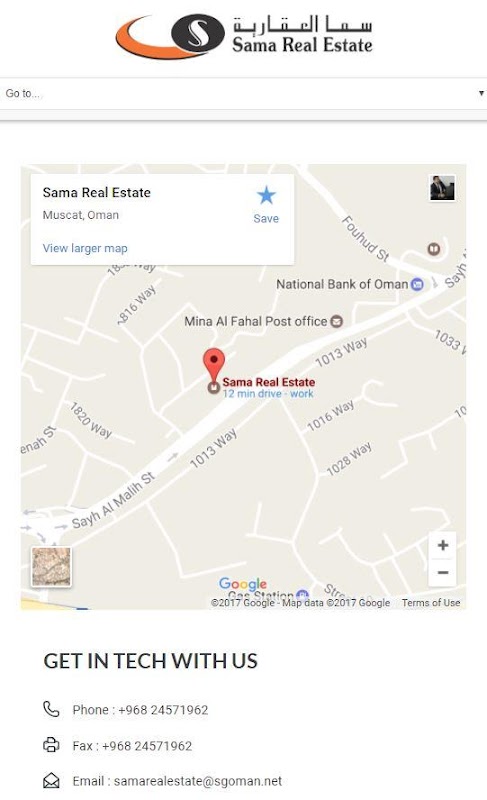This screenshot has height=800, width=487.
Task: Click the dropdown arrow beside Go to...
Action: click(x=481, y=93)
